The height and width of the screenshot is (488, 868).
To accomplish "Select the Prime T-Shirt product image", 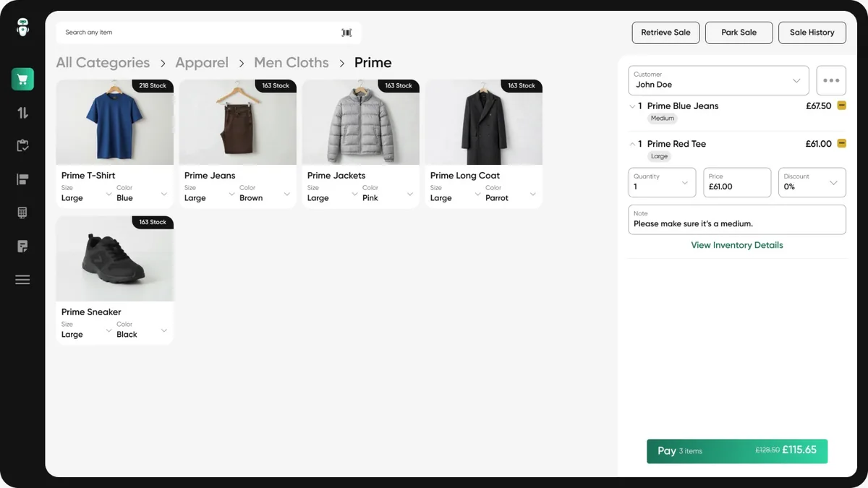I will coord(115,122).
